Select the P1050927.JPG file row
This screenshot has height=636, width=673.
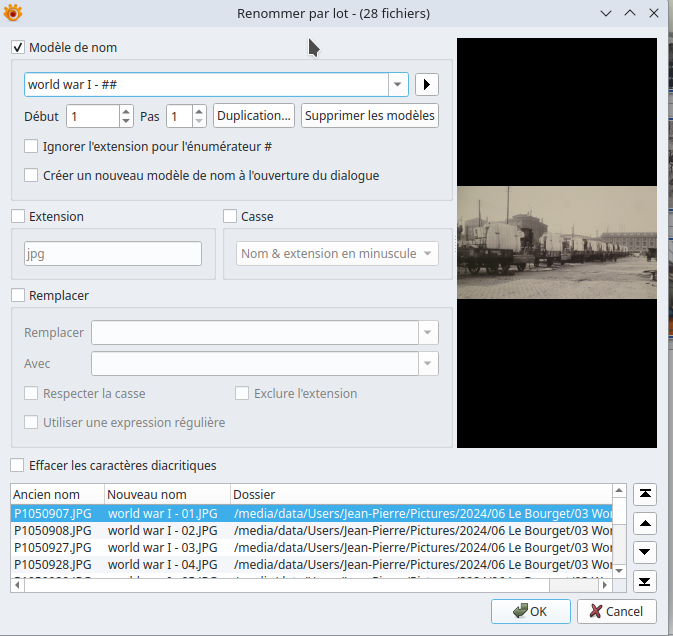pyautogui.click(x=52, y=547)
